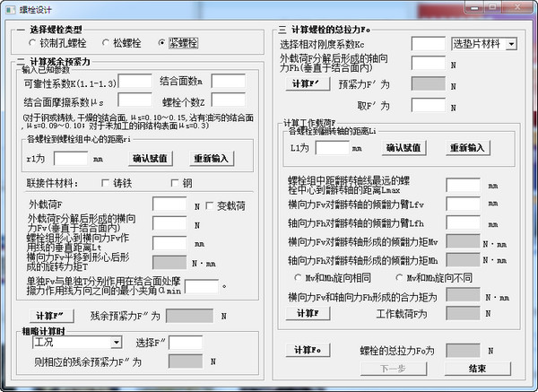Minimize the 螺栓设计 window
The image size is (538, 392).
(474, 7)
